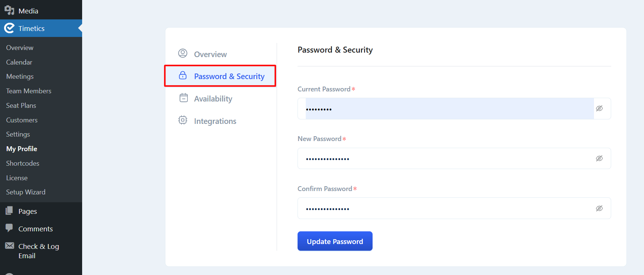Screen dimensions: 644x275
Task: Reveal the Confirm Password entry
Action: [599, 208]
